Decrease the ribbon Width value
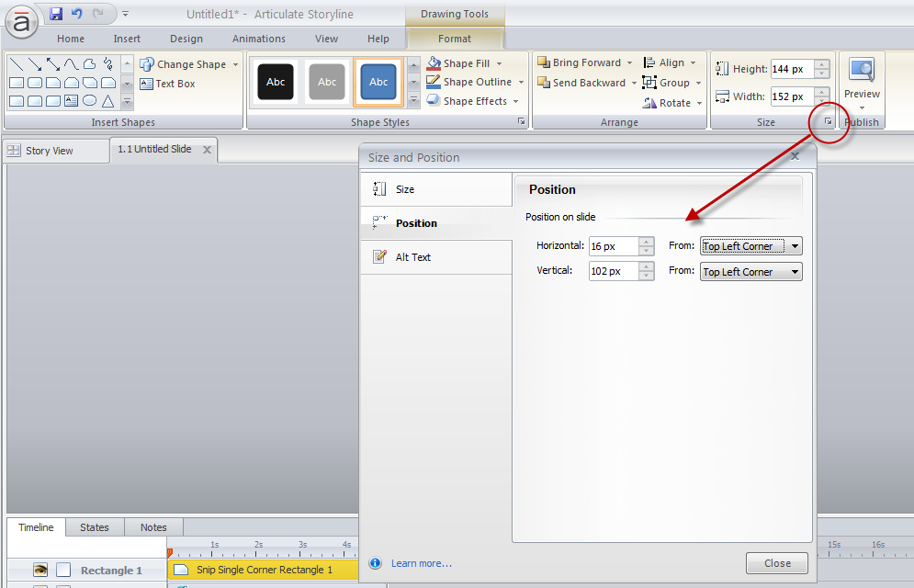 coord(822,101)
